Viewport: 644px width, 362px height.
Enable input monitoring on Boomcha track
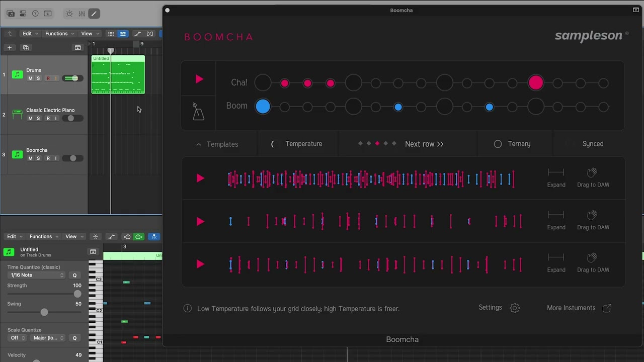click(56, 158)
